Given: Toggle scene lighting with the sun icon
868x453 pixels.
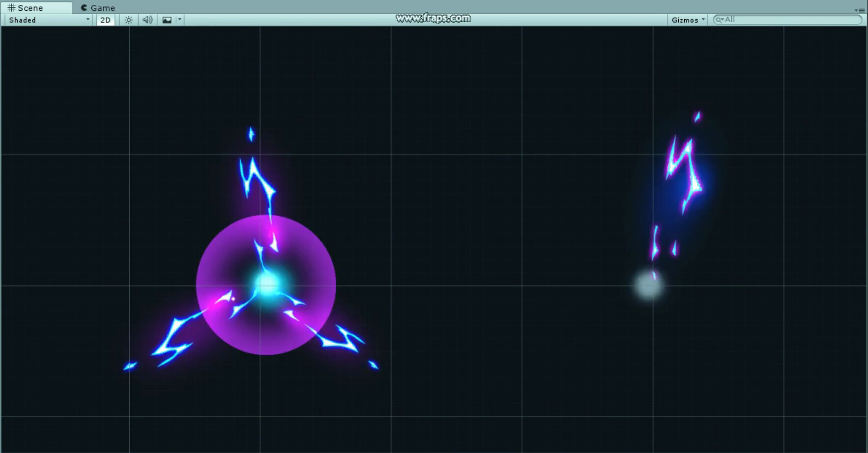Looking at the screenshot, I should click(128, 20).
